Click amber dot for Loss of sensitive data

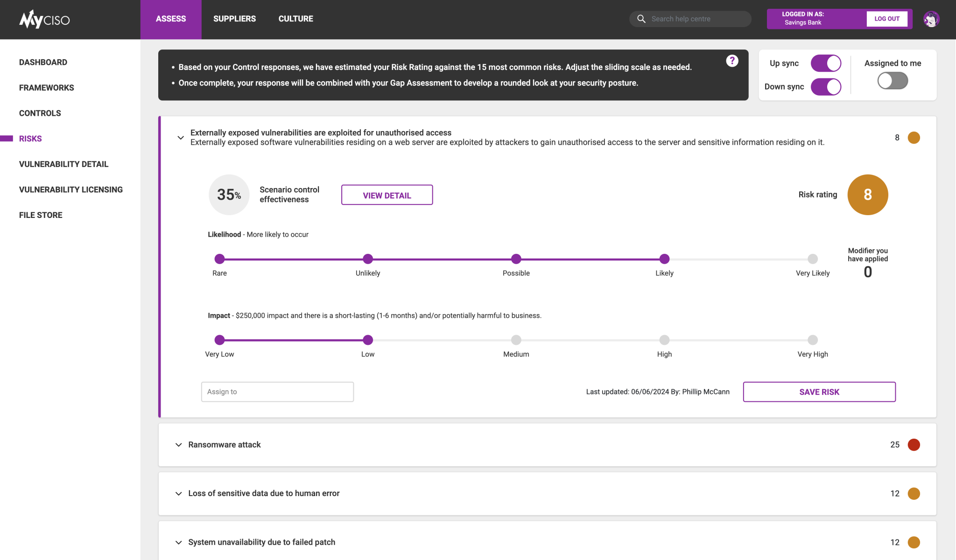click(x=914, y=493)
